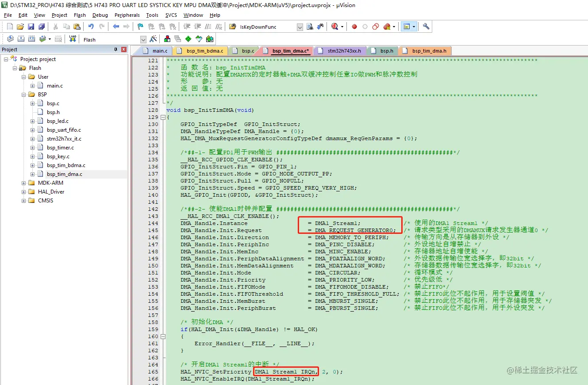This screenshot has height=385, width=588.
Task: Click the Open file folder icon
Action: click(20, 27)
